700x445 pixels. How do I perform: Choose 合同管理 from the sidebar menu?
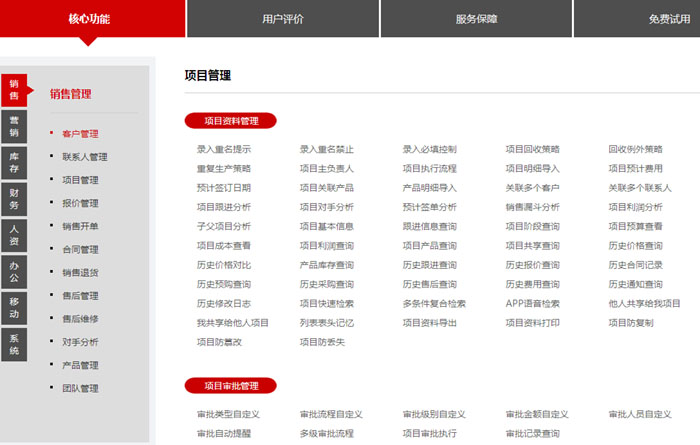(x=80, y=249)
